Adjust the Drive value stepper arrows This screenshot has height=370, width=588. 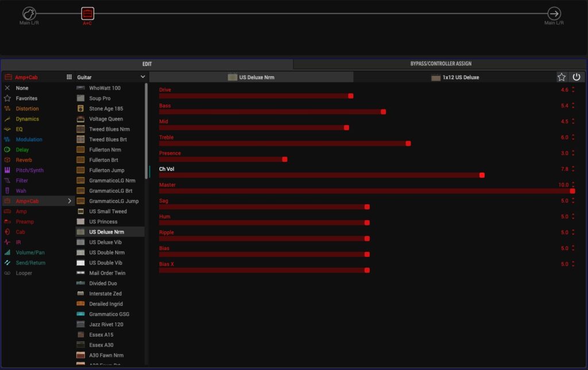point(572,90)
